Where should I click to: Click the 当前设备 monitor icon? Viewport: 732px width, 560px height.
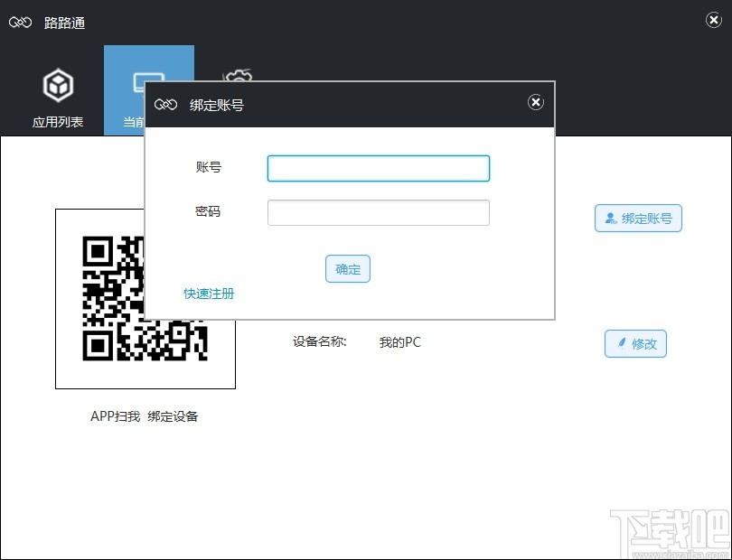(x=148, y=83)
